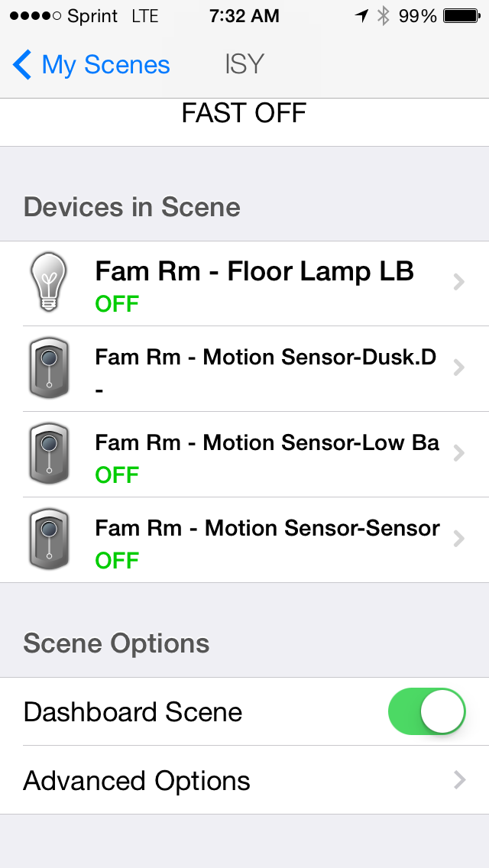The height and width of the screenshot is (868, 489).
Task: Tap the Bluetooth status bar icon
Action: coord(384,16)
